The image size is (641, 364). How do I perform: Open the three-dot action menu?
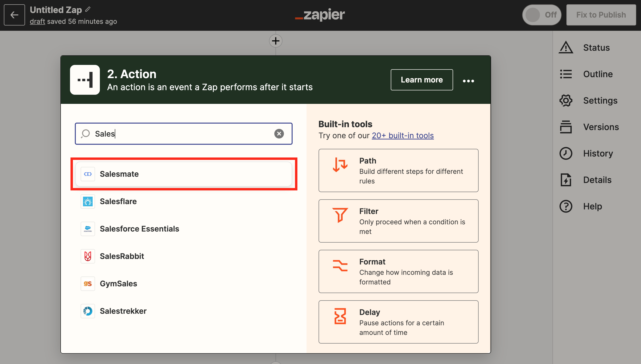coord(468,81)
